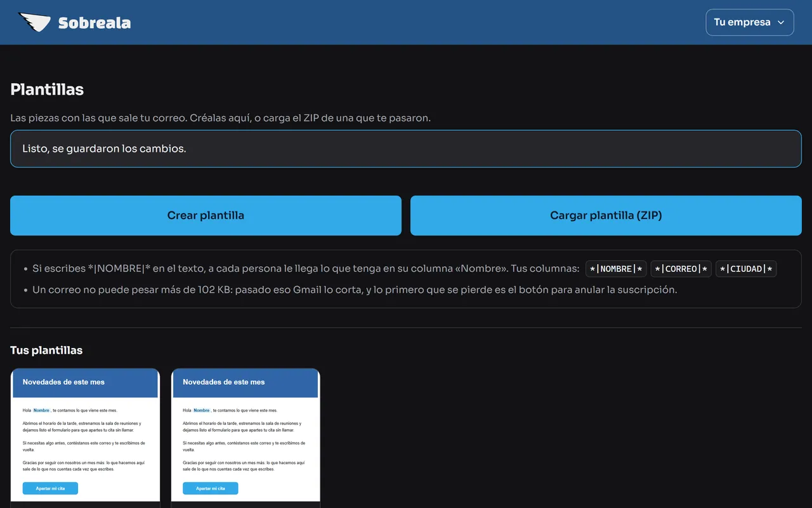812x508 pixels.
Task: Click the "Tus plantillas" section heading
Action: [x=46, y=351]
